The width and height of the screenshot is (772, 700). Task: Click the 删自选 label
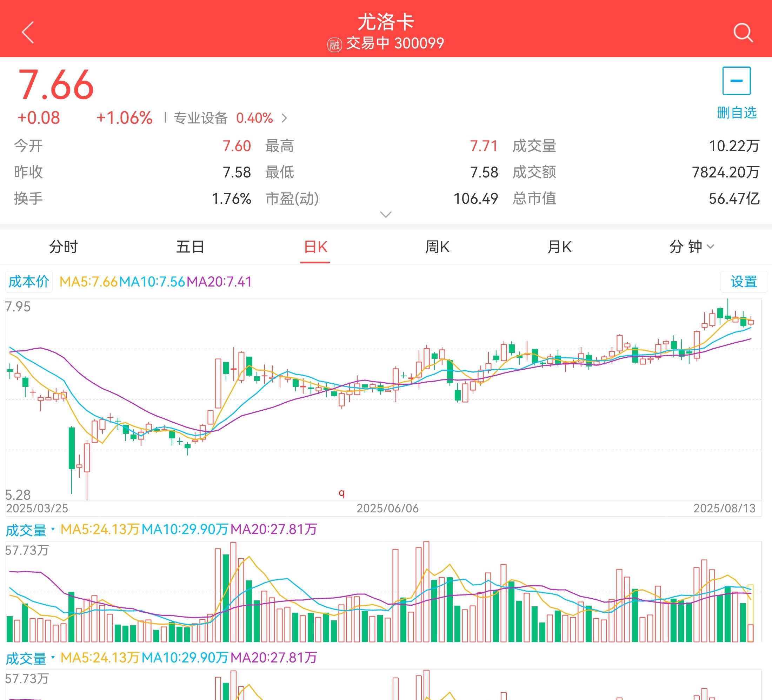pos(737,113)
